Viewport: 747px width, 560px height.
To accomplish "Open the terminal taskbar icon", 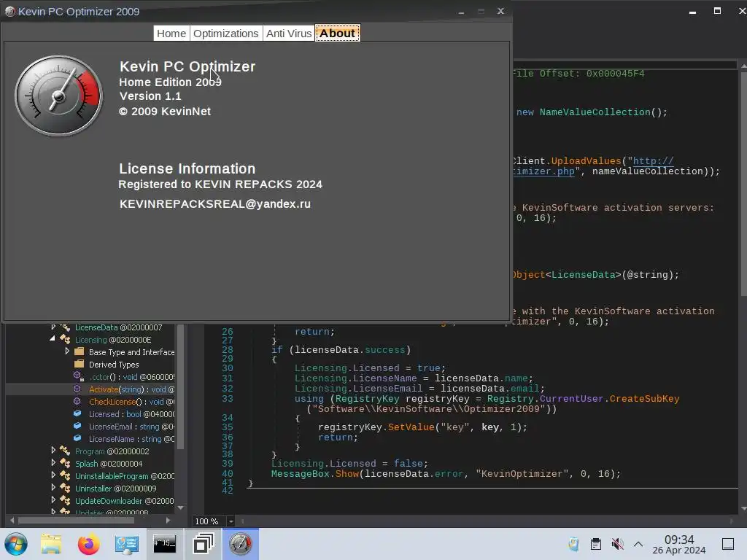I will (164, 544).
